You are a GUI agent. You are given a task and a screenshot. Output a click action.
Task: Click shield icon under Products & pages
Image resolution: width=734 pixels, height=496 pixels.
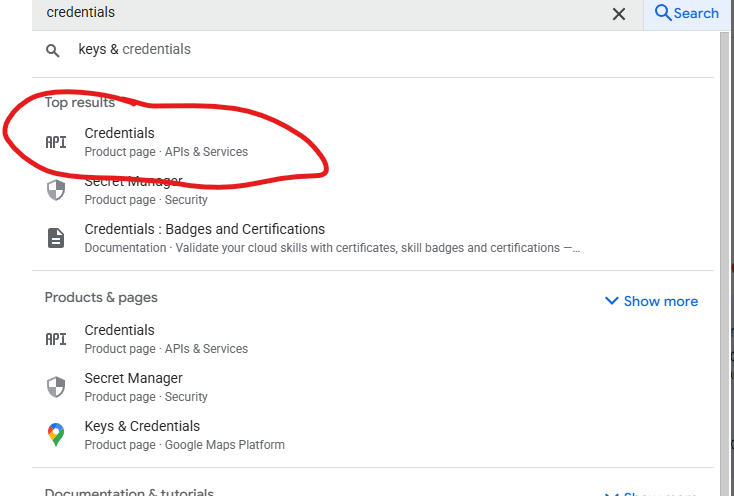[56, 387]
